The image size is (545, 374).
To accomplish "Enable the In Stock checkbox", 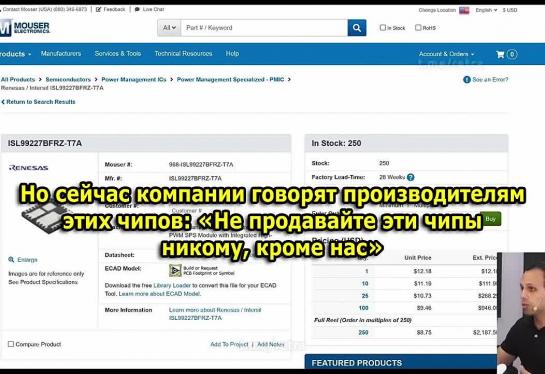I will [383, 27].
